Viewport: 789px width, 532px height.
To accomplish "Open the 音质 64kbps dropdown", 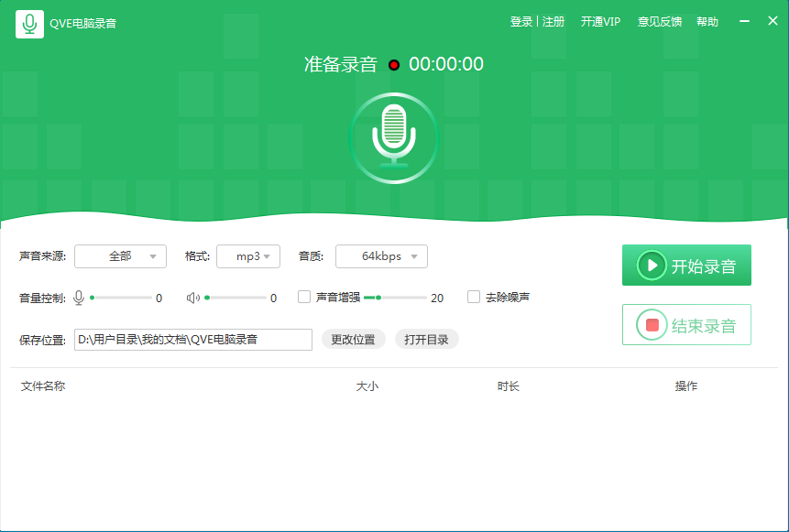I will click(381, 256).
